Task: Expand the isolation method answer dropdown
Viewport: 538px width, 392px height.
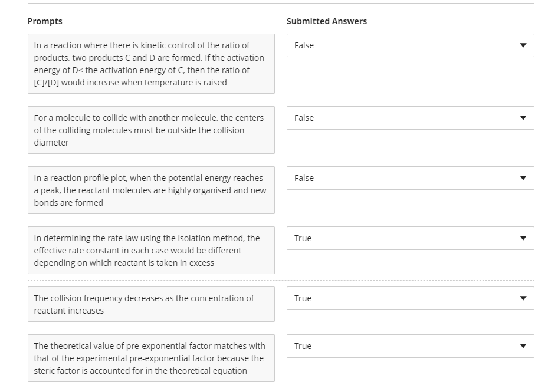Action: (409, 238)
